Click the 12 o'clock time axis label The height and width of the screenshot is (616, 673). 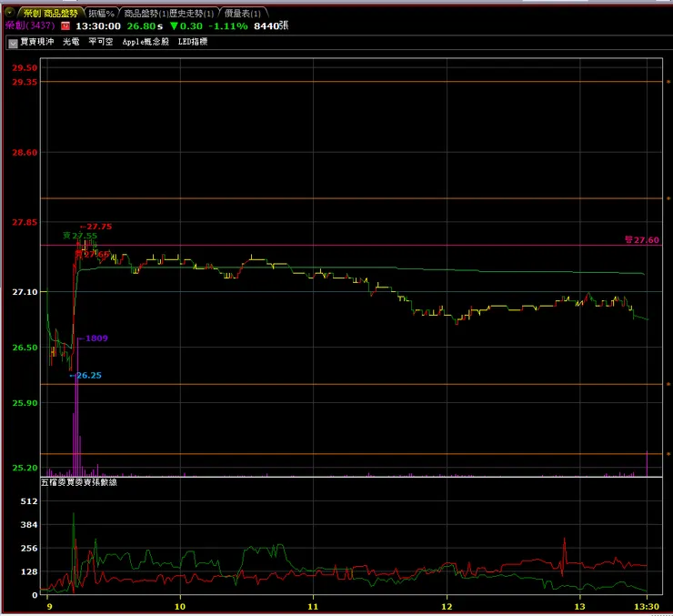coord(447,607)
